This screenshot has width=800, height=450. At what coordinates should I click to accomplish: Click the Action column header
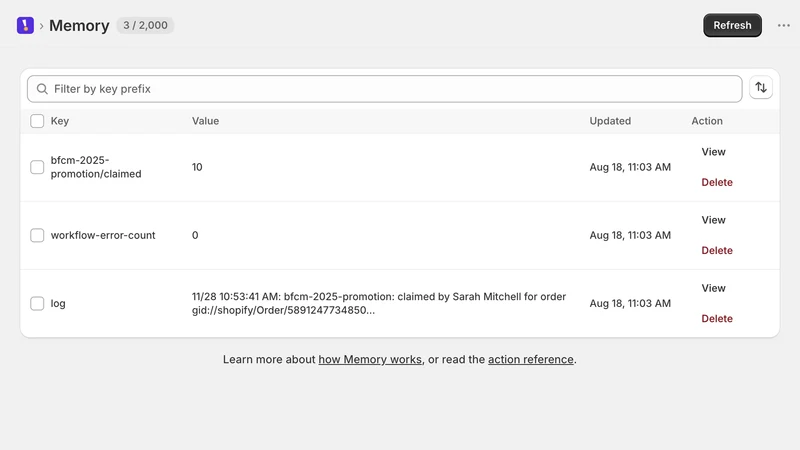(x=707, y=121)
